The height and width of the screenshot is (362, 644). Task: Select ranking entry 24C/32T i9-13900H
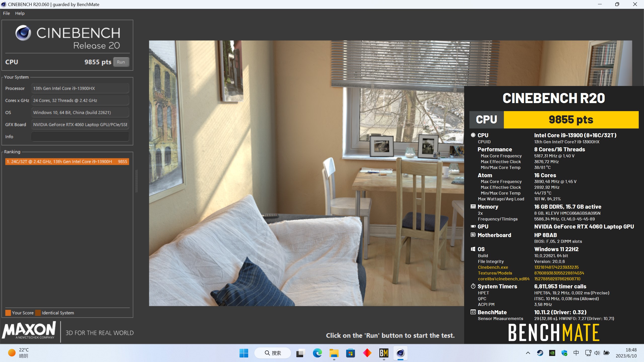tap(67, 161)
